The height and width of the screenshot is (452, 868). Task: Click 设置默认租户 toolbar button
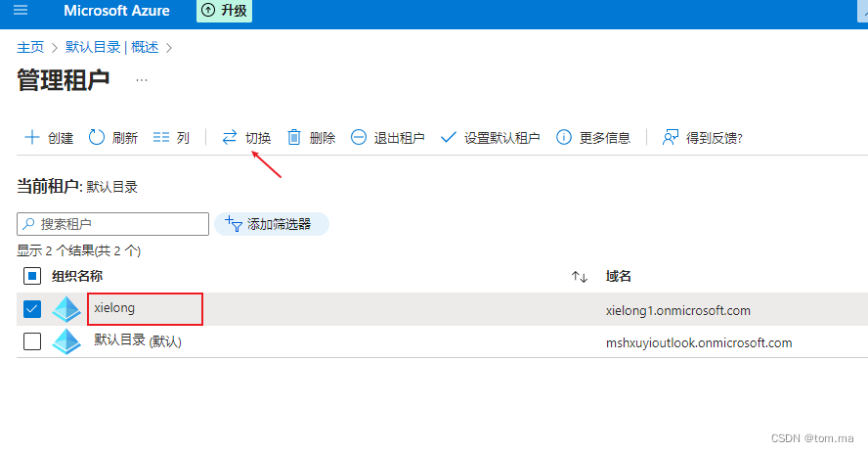tap(490, 137)
